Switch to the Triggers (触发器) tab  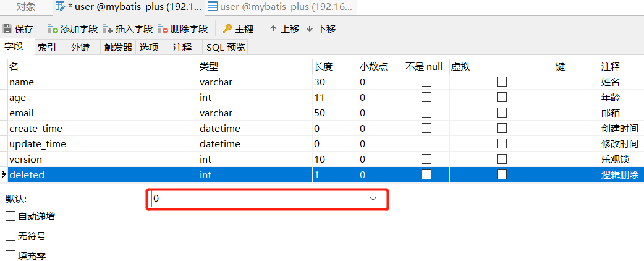pos(118,47)
